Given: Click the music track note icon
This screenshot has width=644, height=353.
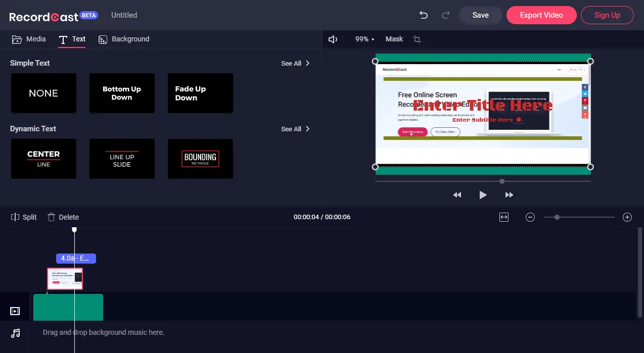Looking at the screenshot, I should pyautogui.click(x=16, y=333).
